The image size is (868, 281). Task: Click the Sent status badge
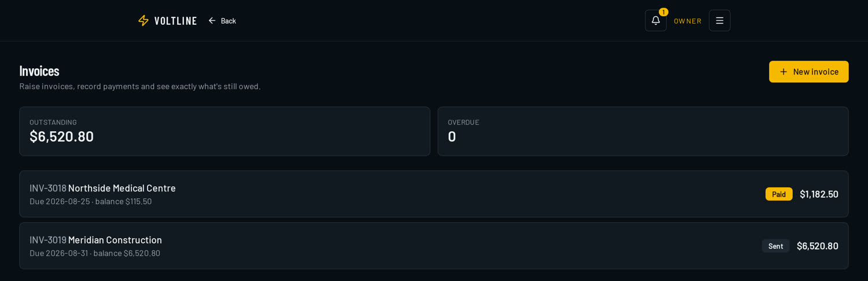pyautogui.click(x=775, y=246)
